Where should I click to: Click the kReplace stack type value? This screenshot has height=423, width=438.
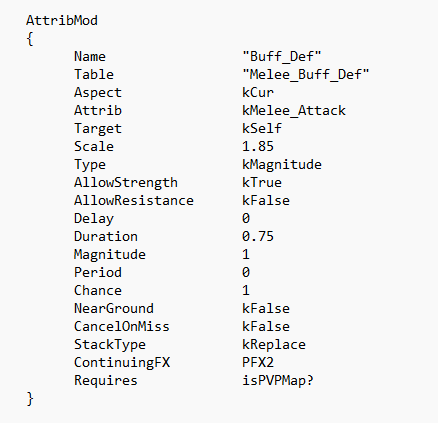click(274, 344)
